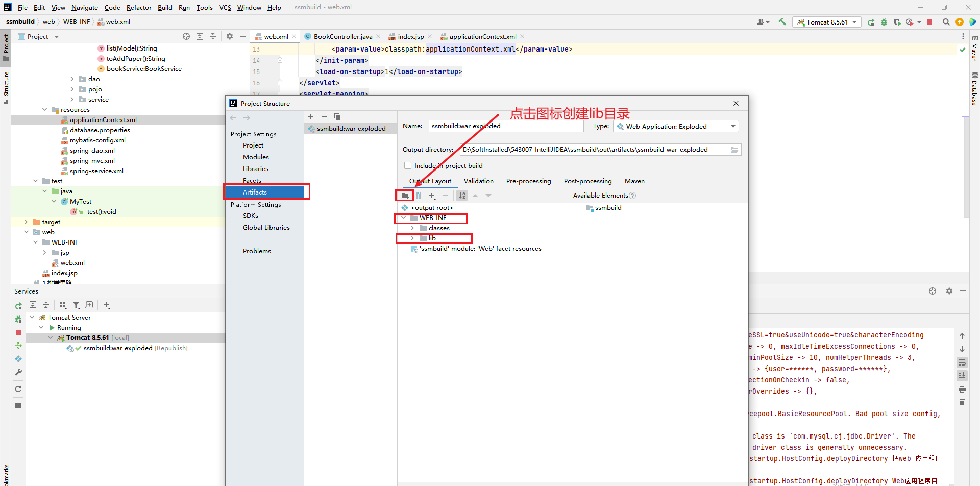Click Rerun icon in Services sidebar
980x486 pixels.
18,306
